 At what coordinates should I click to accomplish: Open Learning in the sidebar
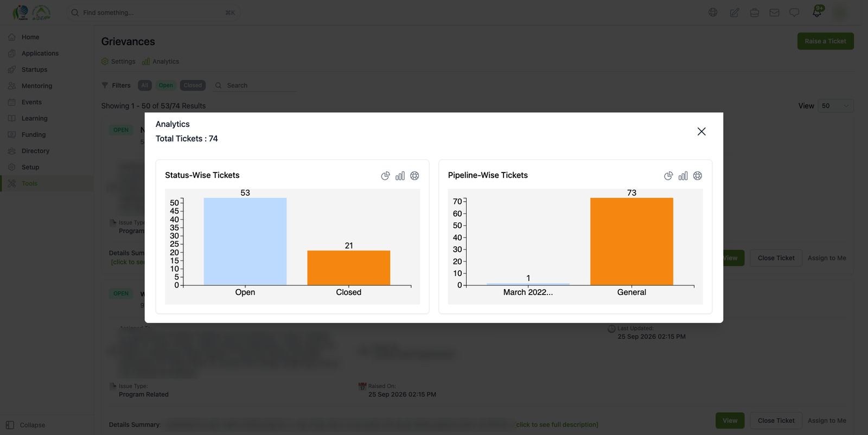coord(47,118)
